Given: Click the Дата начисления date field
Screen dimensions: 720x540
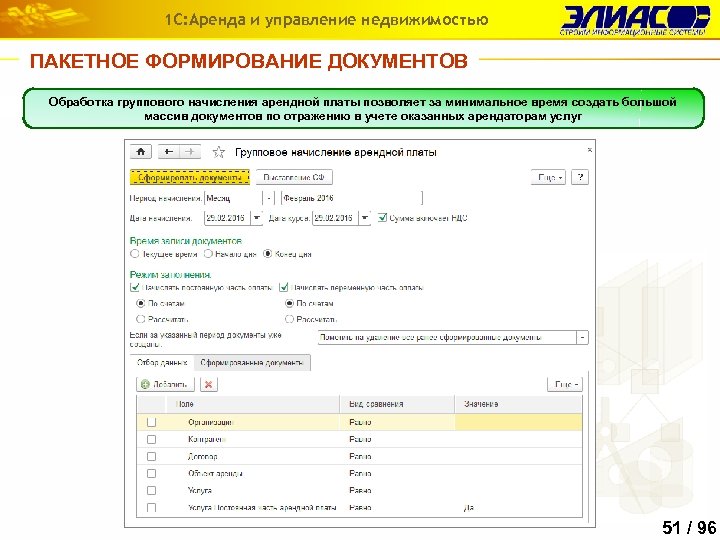Looking at the screenshot, I should coord(227,218).
